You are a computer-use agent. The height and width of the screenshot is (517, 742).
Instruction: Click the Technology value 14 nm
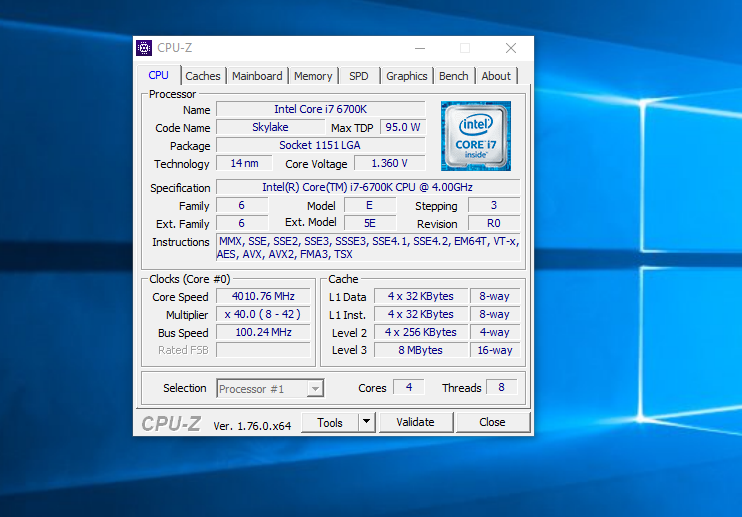click(244, 163)
